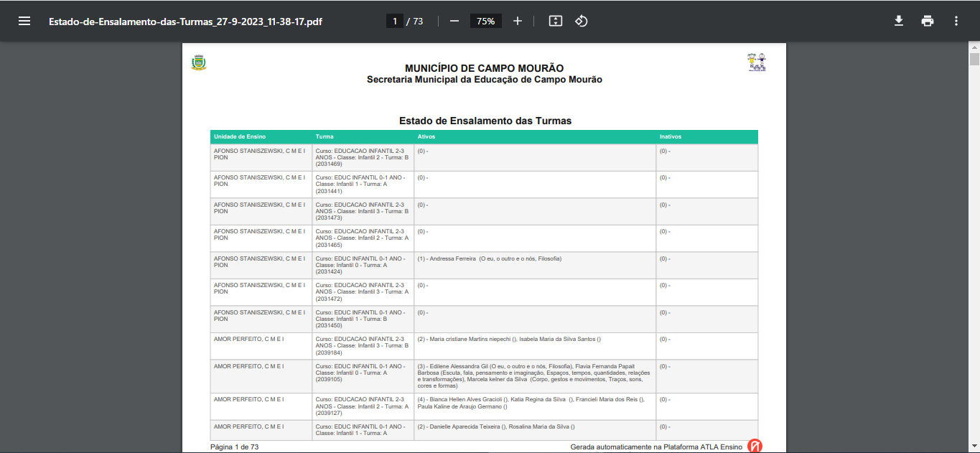Click the red ATLA Ensino logo

point(755,446)
